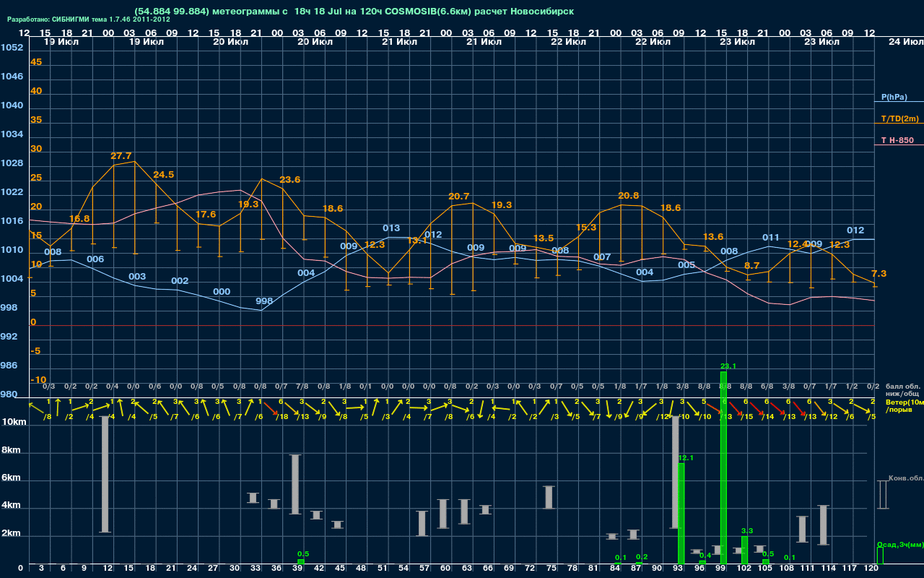Click the 12.1 precipitation amount label

[686, 458]
